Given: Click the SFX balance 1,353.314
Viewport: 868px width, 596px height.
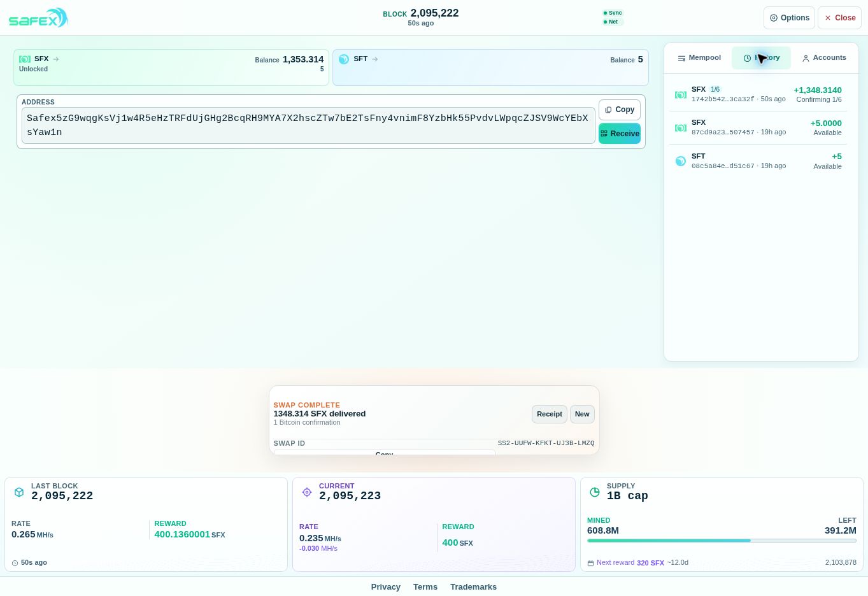Looking at the screenshot, I should [x=303, y=59].
